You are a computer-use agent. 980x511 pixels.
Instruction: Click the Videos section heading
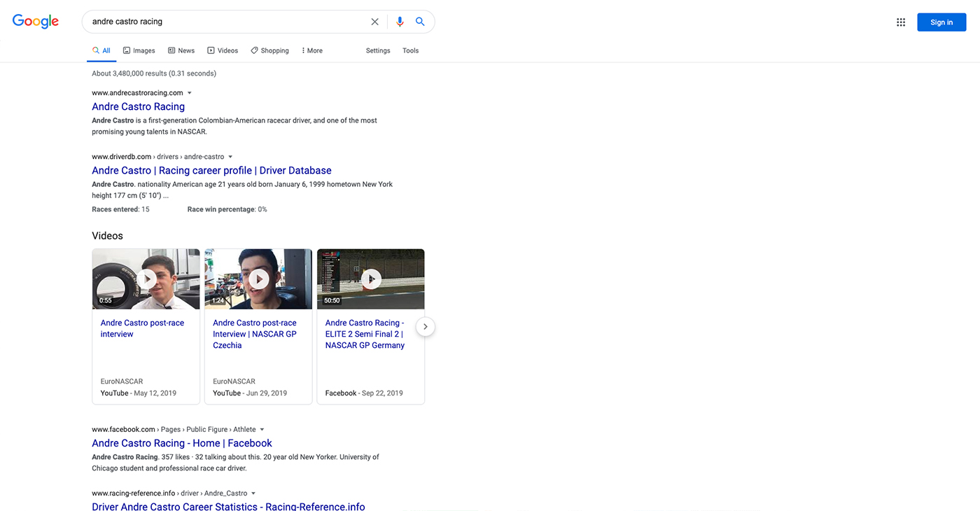[x=107, y=236]
